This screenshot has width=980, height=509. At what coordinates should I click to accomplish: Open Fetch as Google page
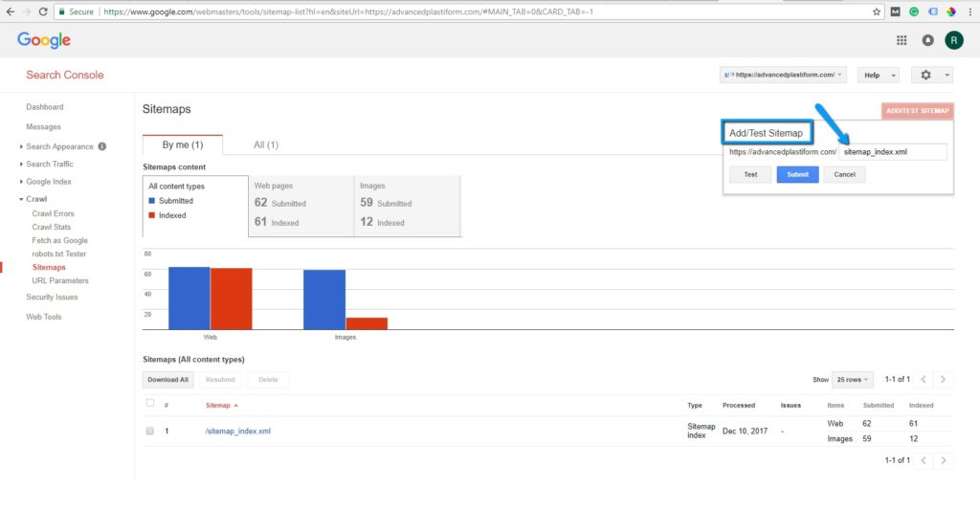(x=60, y=240)
